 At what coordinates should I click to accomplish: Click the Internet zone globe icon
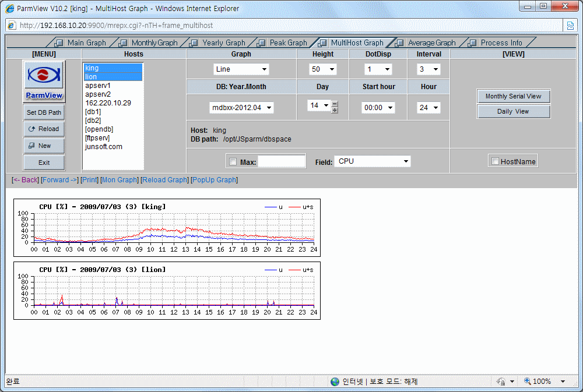click(x=335, y=382)
